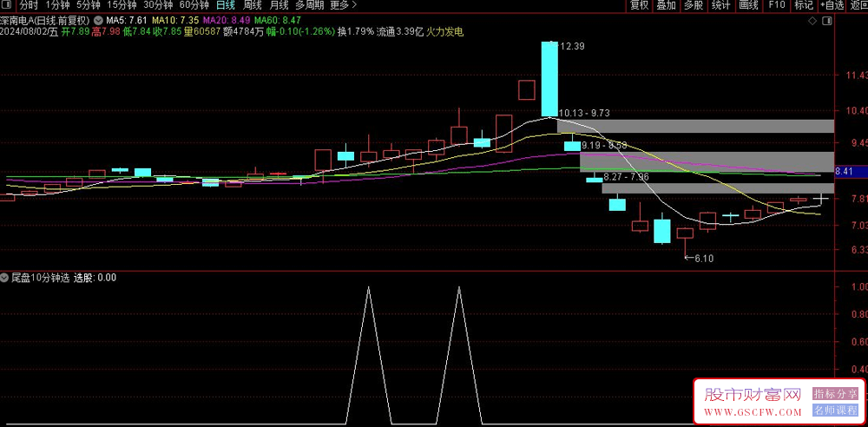Click the side panel toggle icon at chart top-right
868x427 pixels.
[827, 21]
